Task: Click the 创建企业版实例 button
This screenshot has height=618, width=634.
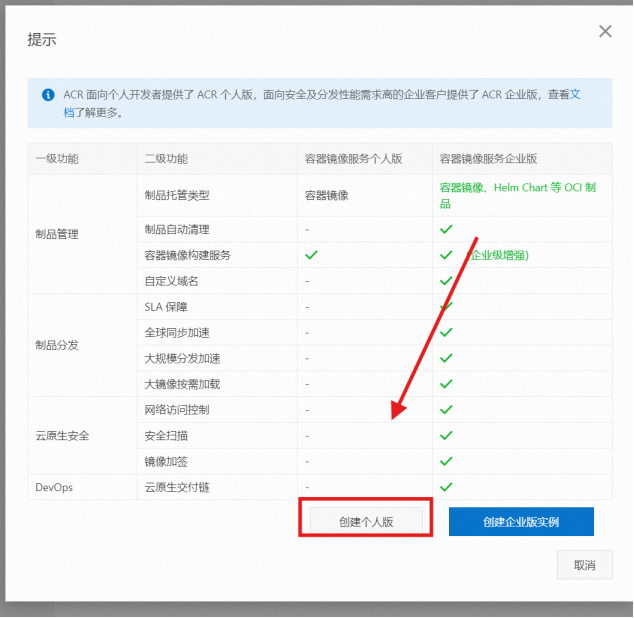Action: tap(521, 522)
